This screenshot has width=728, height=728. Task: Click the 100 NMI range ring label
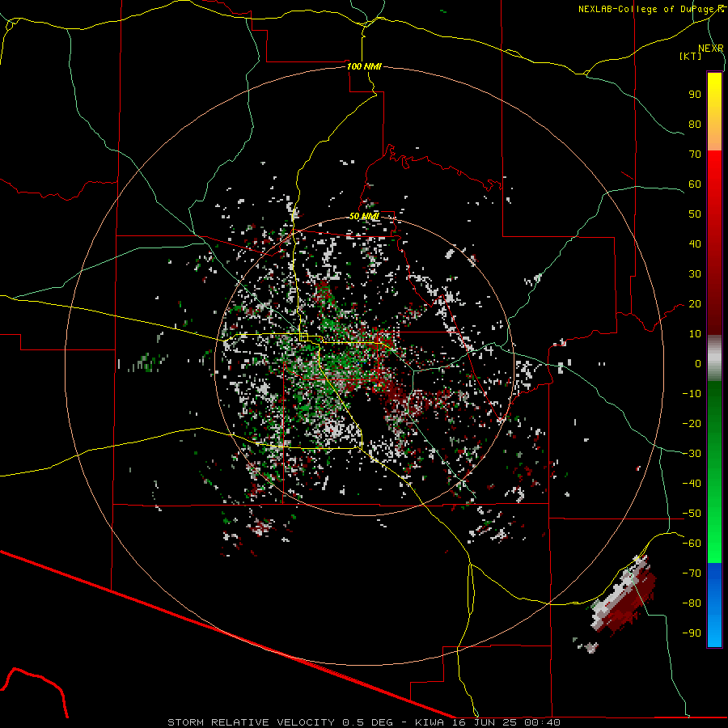(x=364, y=66)
